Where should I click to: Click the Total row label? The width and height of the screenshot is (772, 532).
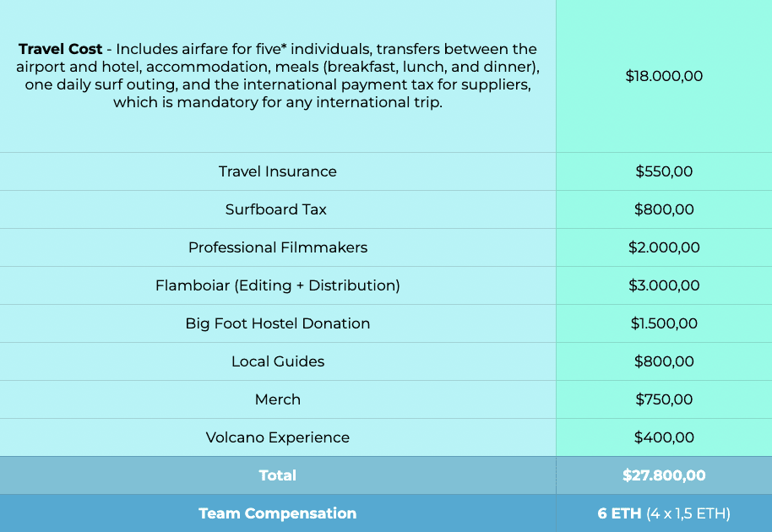click(278, 475)
